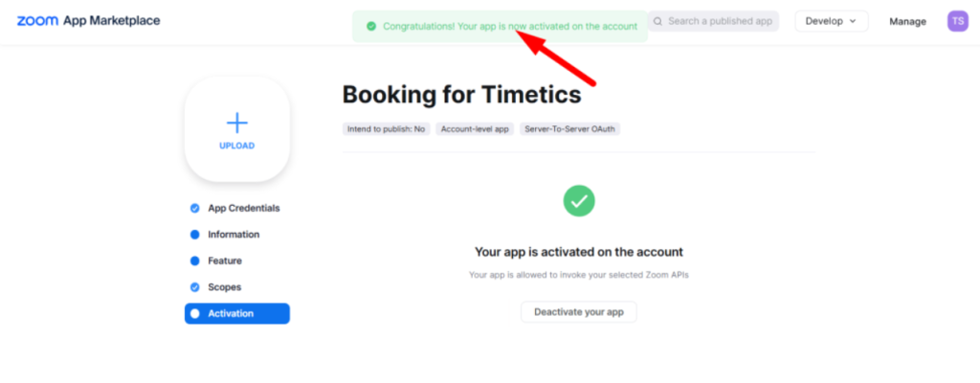Focus the Search a published app field
The width and height of the screenshot is (980, 383).
[x=713, y=21]
